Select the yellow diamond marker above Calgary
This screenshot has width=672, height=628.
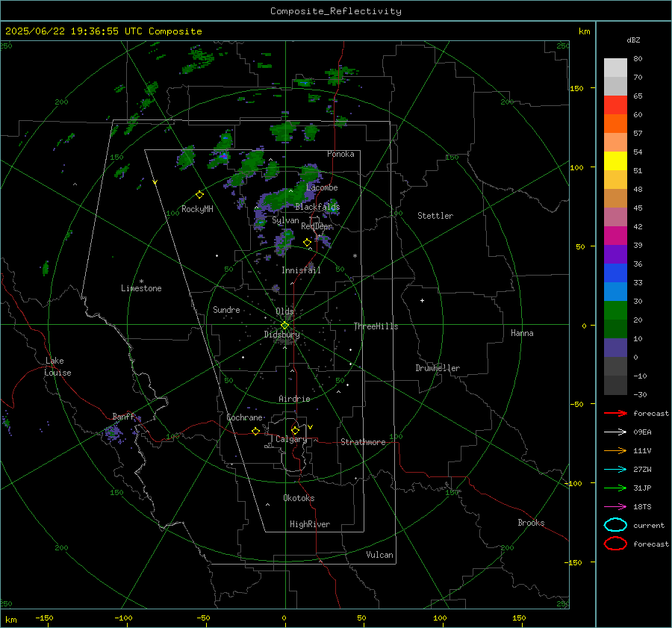click(x=295, y=430)
